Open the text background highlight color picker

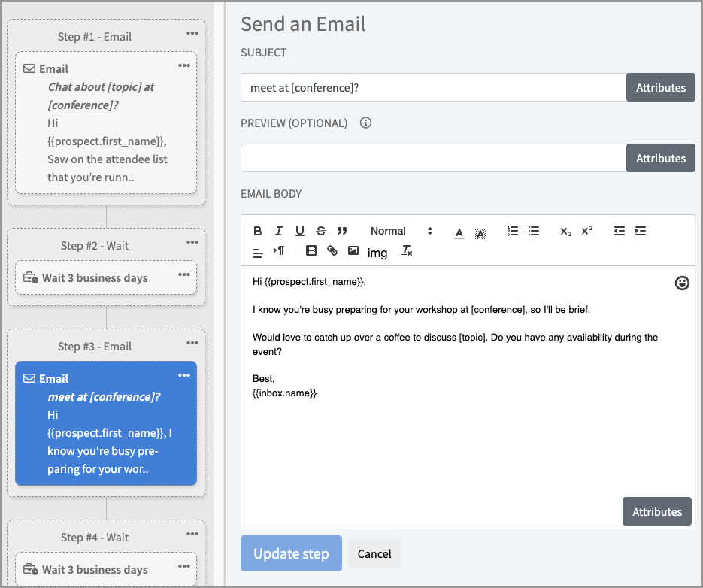point(480,232)
